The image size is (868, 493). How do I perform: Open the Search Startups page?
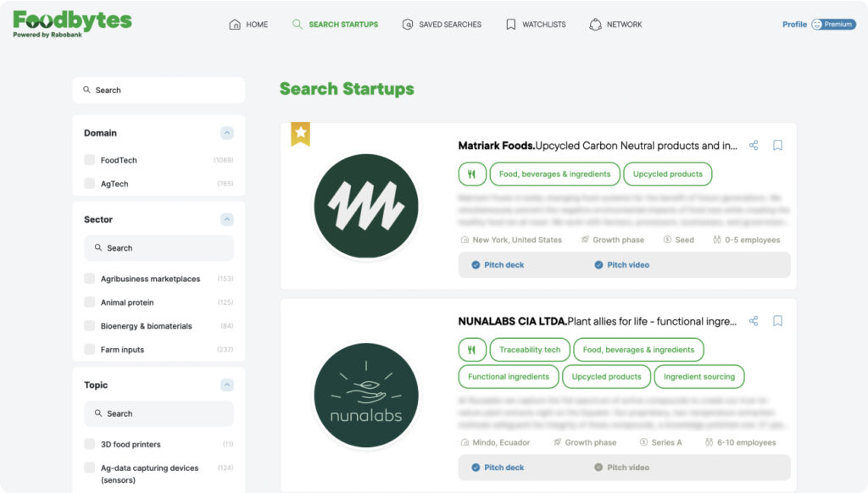click(x=336, y=25)
